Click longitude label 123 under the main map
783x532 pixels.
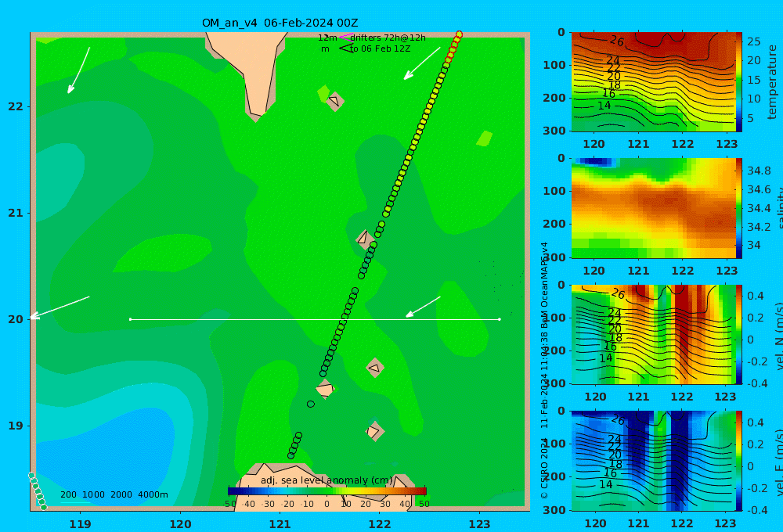(480, 524)
